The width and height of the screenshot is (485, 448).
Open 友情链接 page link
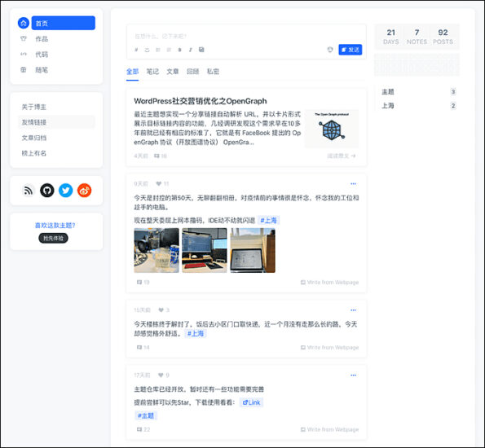[33, 122]
